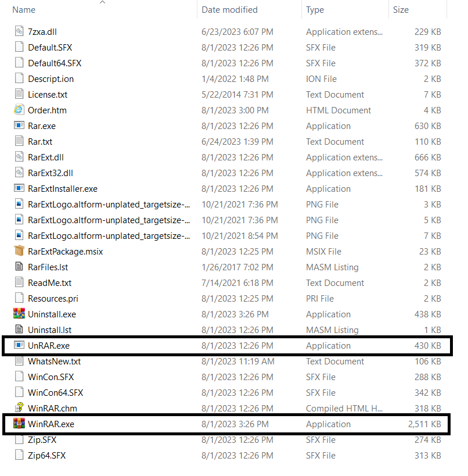The height and width of the screenshot is (476, 468).
Task: Click the RarExt.dll file icon
Action: pos(19,157)
